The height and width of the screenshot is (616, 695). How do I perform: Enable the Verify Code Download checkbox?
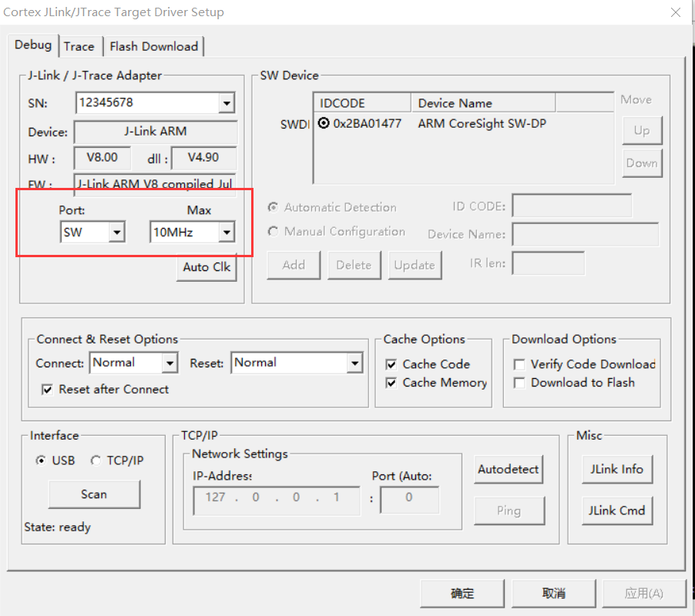tap(520, 363)
